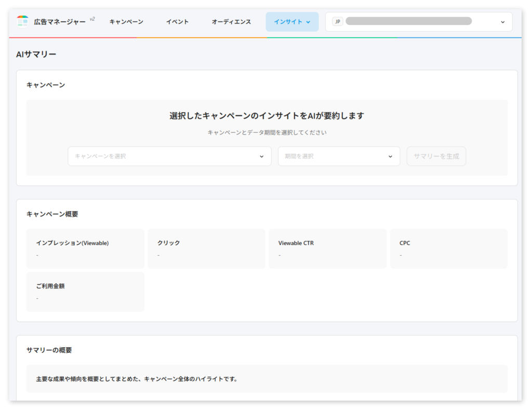Click the Ad Manager logo icon
This screenshot has height=411, width=532.
[22, 22]
